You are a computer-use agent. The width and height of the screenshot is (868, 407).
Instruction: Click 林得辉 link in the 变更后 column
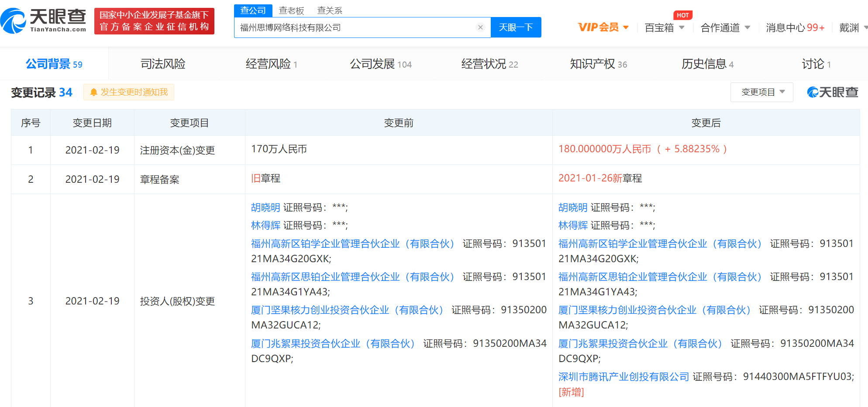click(x=573, y=225)
